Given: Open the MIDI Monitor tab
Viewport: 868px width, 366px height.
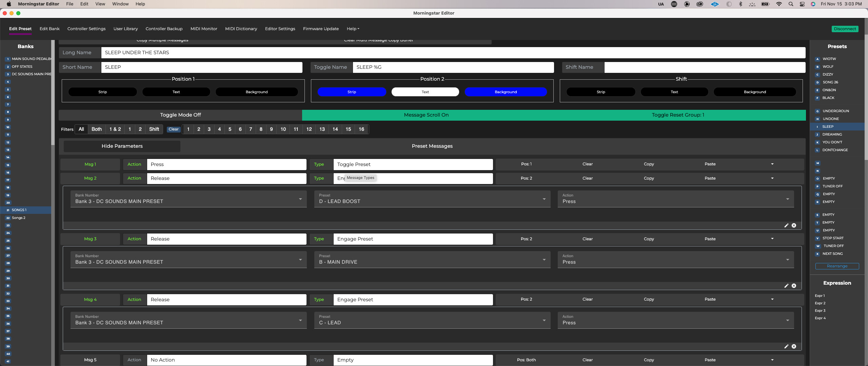Looking at the screenshot, I should (204, 29).
